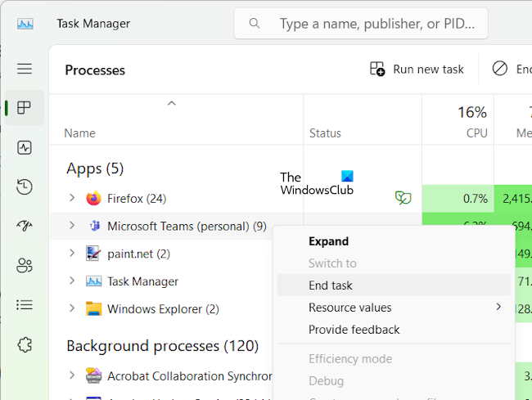This screenshot has width=532, height=400.
Task: Choose End task in context menu
Action: pyautogui.click(x=331, y=285)
